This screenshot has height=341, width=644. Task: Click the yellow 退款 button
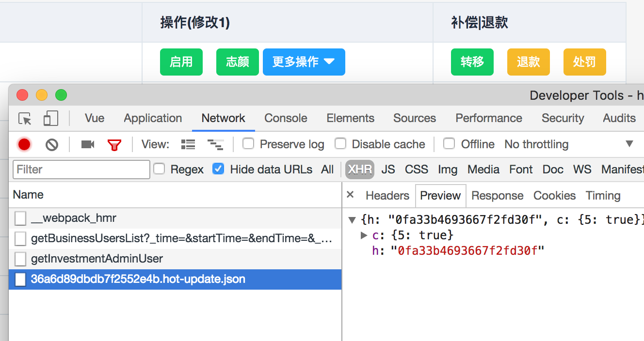point(529,62)
